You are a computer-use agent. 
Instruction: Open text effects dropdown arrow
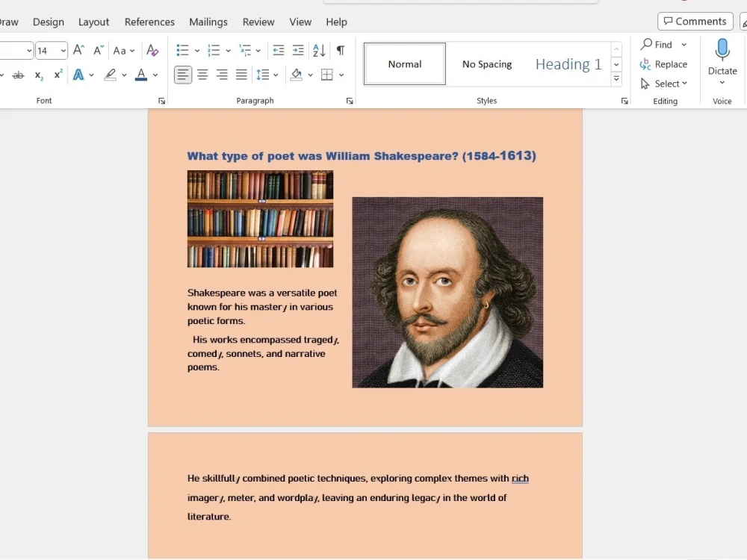[x=91, y=75]
